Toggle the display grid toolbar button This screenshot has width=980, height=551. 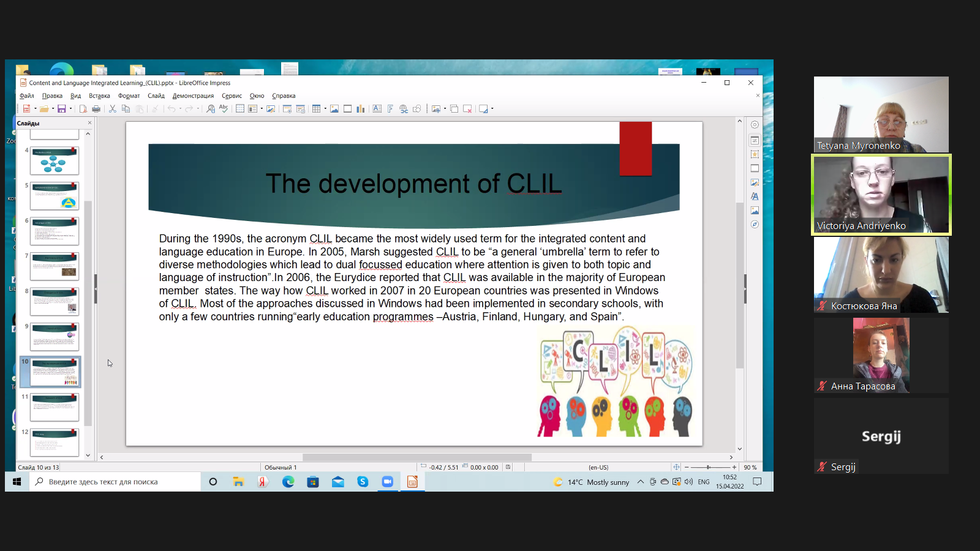(x=240, y=109)
